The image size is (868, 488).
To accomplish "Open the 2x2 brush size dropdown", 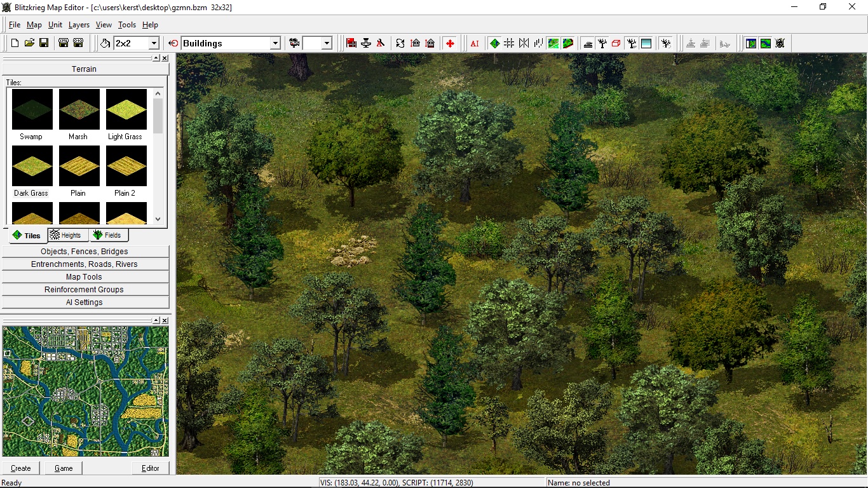I will click(153, 43).
